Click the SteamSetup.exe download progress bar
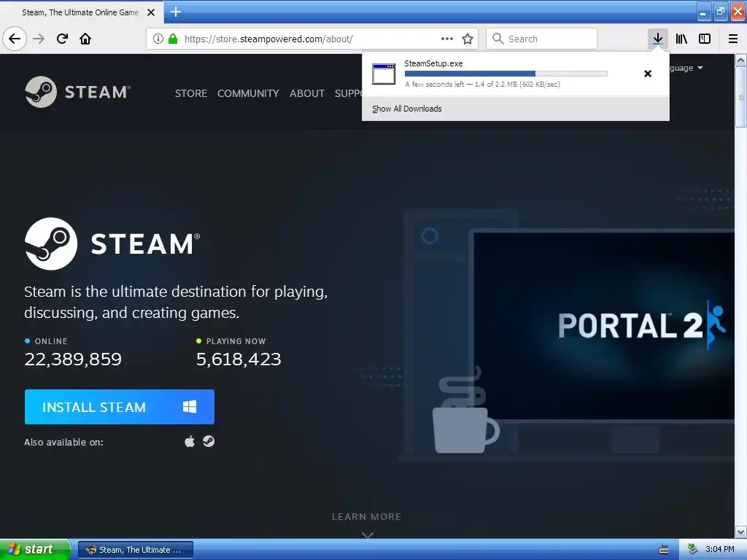 [x=506, y=74]
